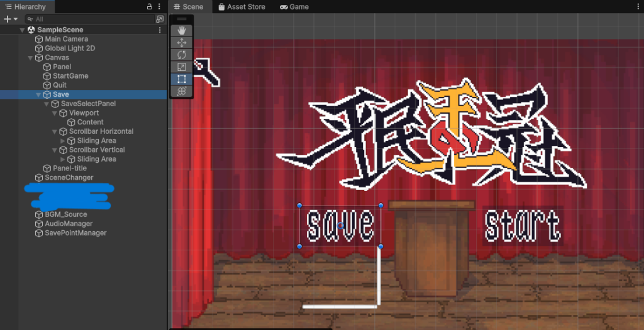
Task: Expand Sliding Area under Scrollbar Horizontal
Action: click(63, 141)
